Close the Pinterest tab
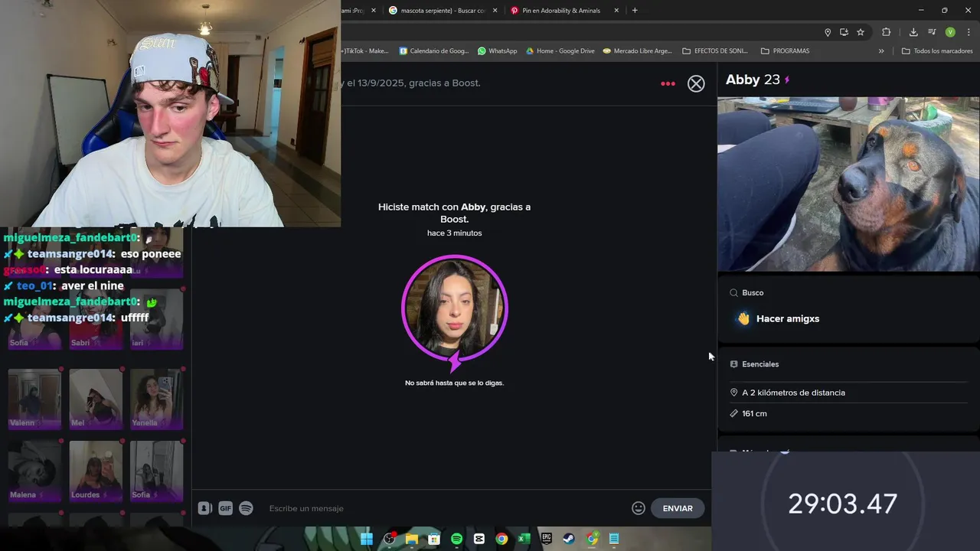 tap(616, 11)
